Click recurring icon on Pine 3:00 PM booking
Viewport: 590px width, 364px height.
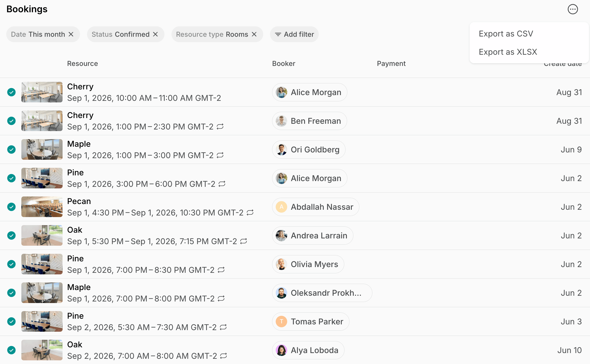[x=222, y=184]
